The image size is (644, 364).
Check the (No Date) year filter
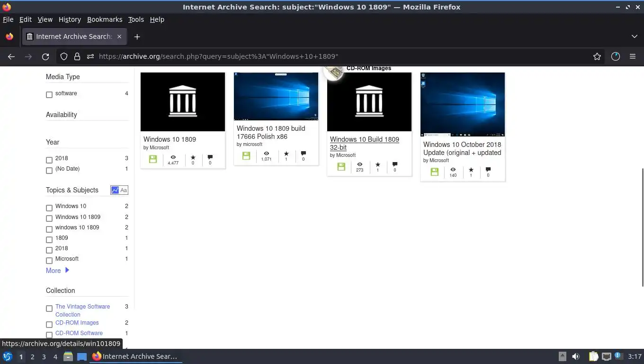pyautogui.click(x=49, y=170)
